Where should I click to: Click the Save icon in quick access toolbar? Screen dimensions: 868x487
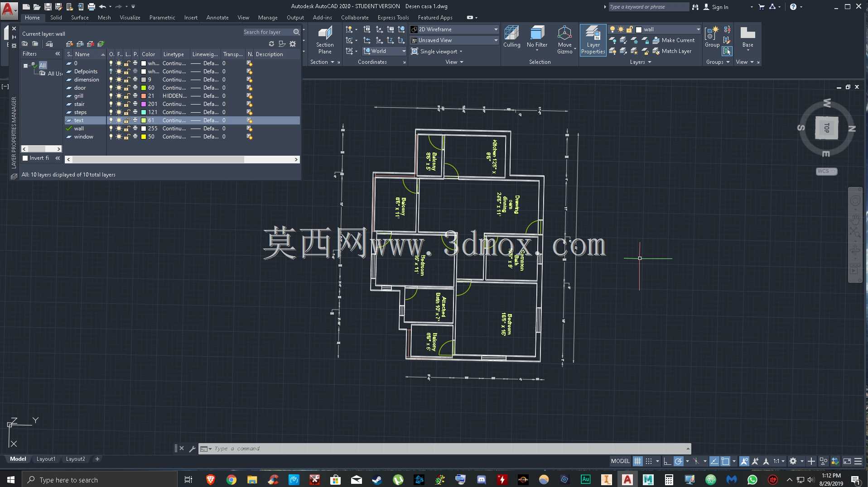tap(48, 7)
